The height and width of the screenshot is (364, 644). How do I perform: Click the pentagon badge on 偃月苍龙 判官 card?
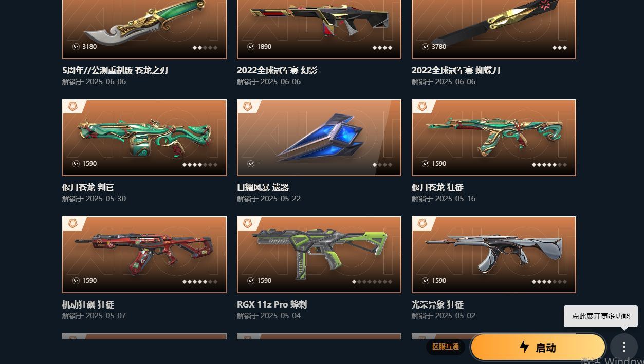[x=72, y=107]
